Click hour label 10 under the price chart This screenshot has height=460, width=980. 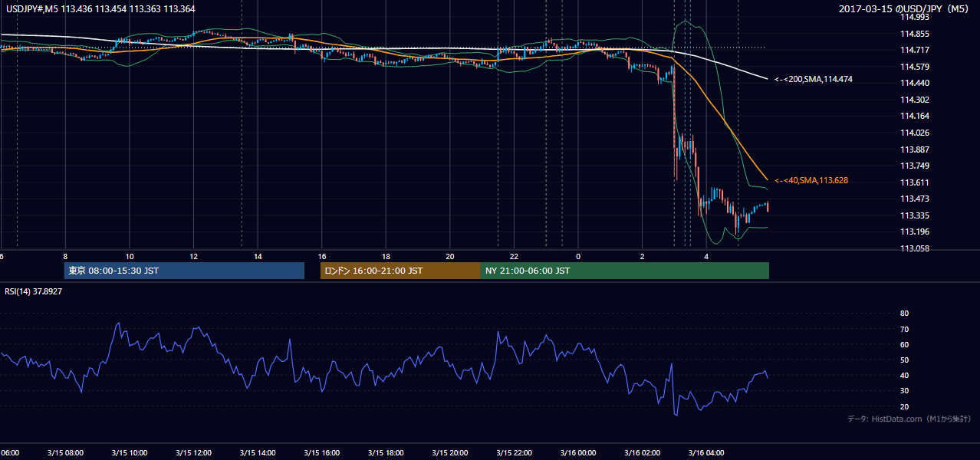click(x=130, y=256)
